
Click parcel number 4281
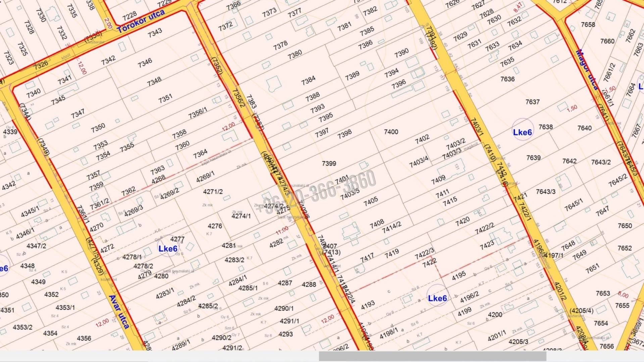[229, 246]
